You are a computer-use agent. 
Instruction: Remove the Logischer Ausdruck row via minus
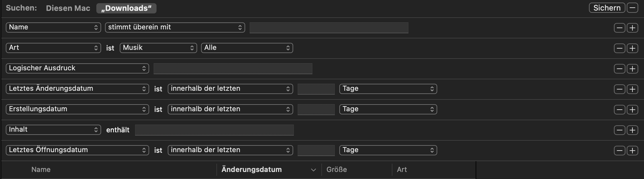click(x=619, y=69)
